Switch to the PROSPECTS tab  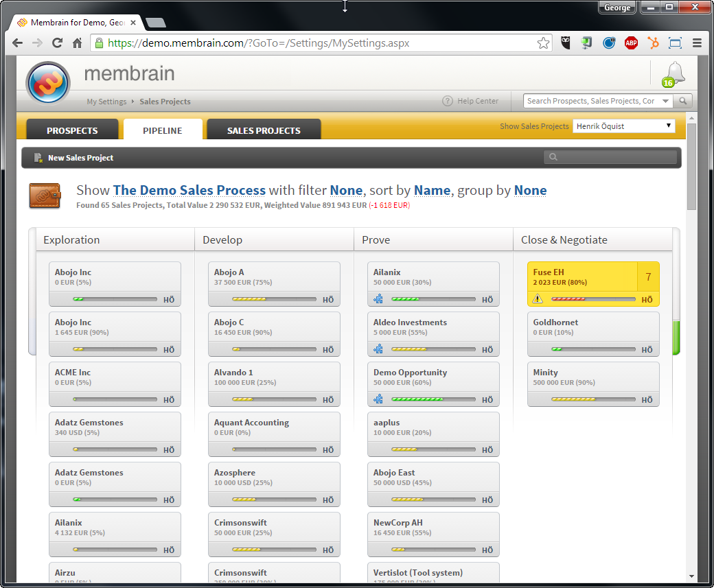coord(72,129)
